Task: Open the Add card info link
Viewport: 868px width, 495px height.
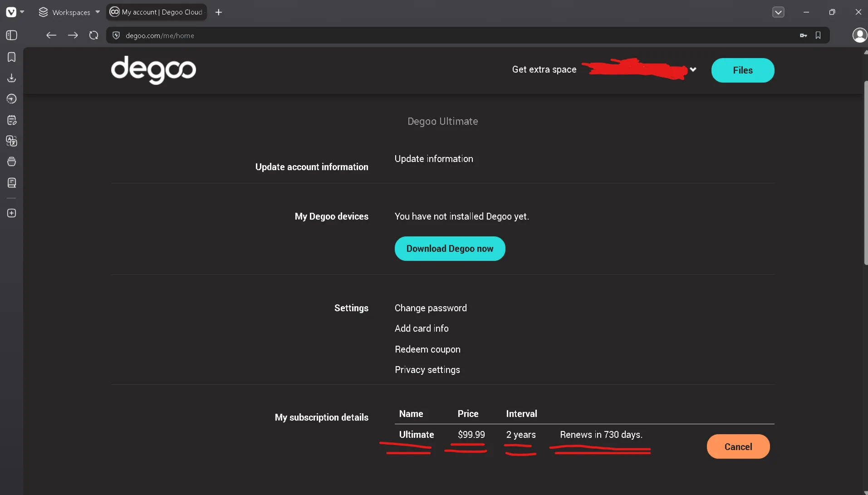Action: click(x=422, y=328)
